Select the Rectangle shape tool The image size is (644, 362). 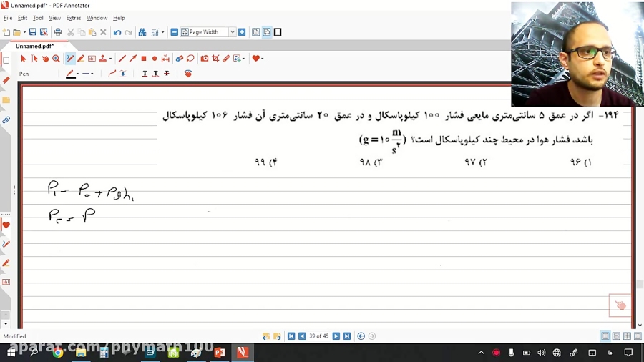pyautogui.click(x=144, y=59)
